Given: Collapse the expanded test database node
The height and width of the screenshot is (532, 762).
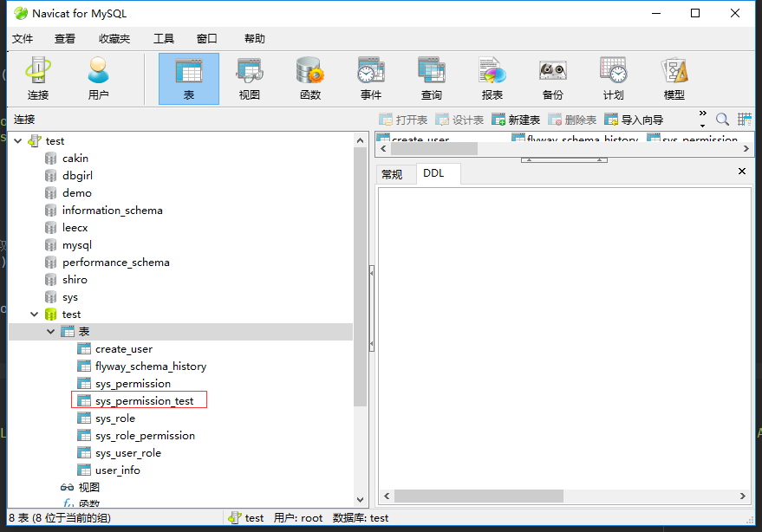Looking at the screenshot, I should coord(34,314).
